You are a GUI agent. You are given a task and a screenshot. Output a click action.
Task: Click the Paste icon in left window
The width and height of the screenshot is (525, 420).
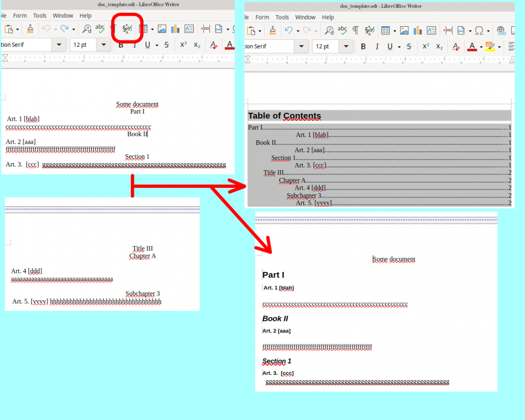click(9, 29)
